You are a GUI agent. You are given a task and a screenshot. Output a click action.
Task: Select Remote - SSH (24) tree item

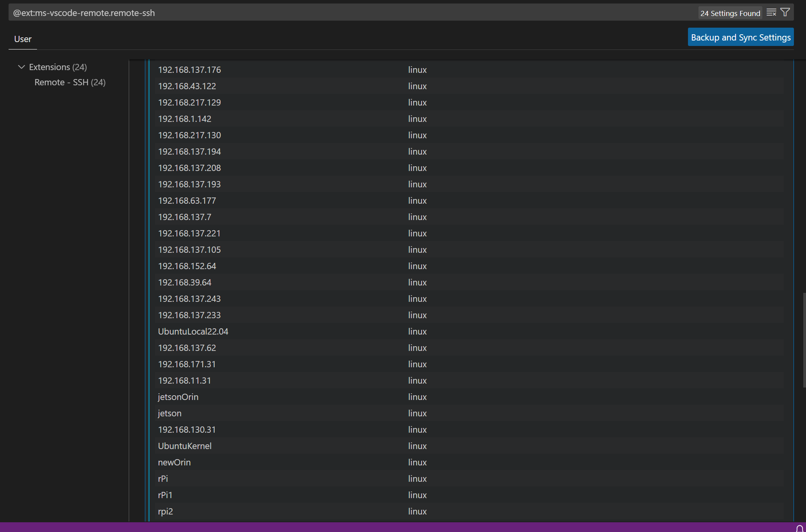point(70,82)
